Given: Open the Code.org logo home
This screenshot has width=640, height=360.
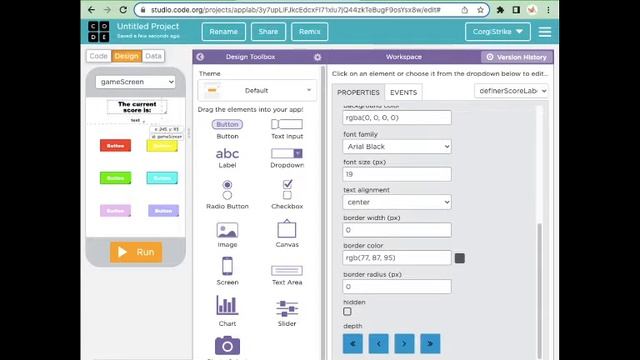Looking at the screenshot, I should [98, 31].
